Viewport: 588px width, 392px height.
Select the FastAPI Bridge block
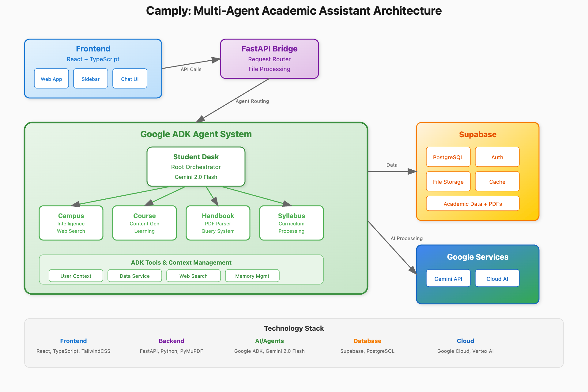click(269, 59)
